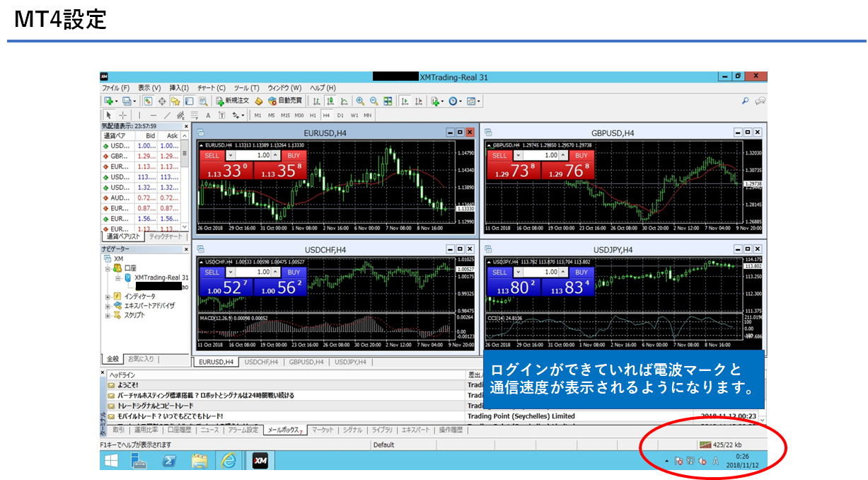Open the arrows objects dropdown
The width and height of the screenshot is (868, 480).
click(x=238, y=115)
